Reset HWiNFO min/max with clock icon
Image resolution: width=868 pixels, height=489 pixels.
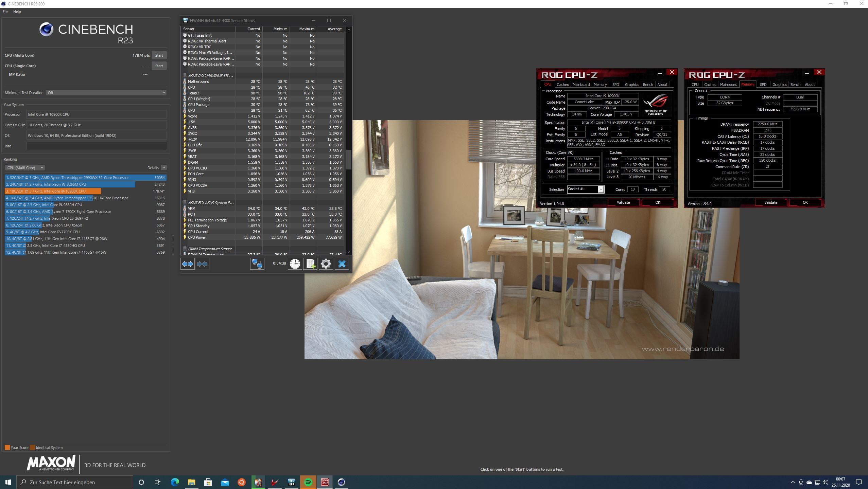coord(295,264)
